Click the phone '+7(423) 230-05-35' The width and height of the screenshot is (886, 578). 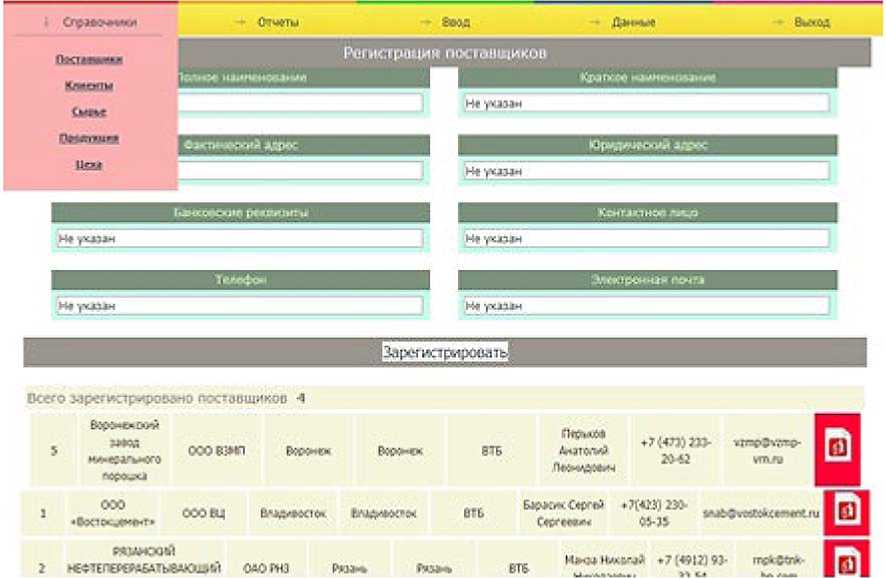click(654, 513)
